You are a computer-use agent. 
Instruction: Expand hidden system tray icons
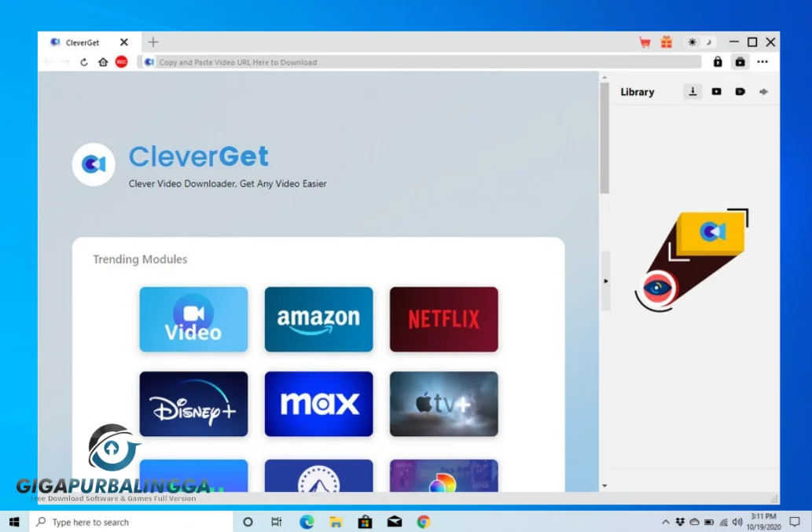click(x=666, y=522)
